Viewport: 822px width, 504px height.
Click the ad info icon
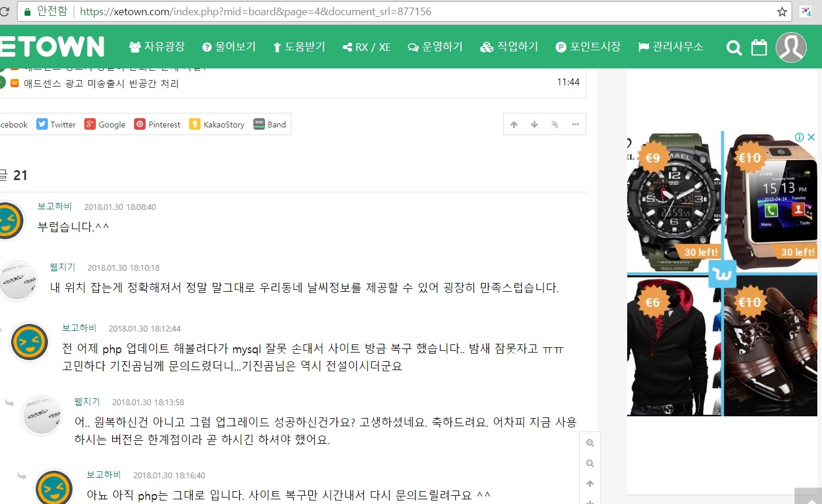click(x=799, y=137)
